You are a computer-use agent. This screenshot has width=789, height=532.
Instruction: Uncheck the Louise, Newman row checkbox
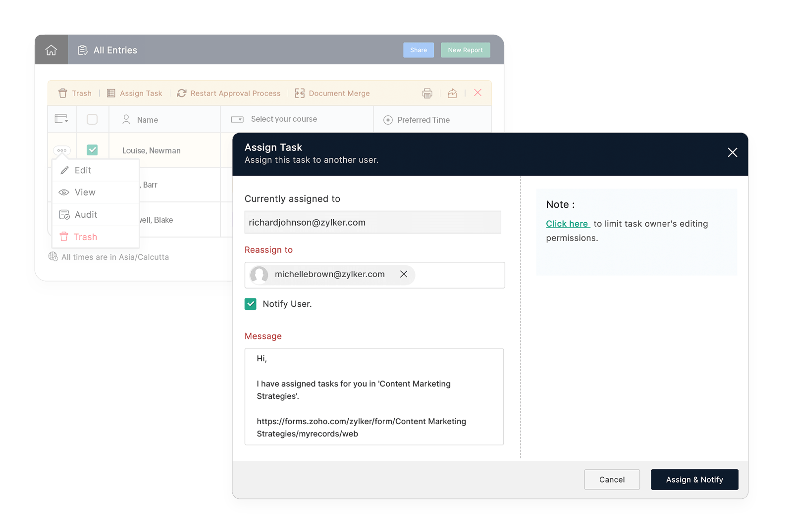[92, 150]
